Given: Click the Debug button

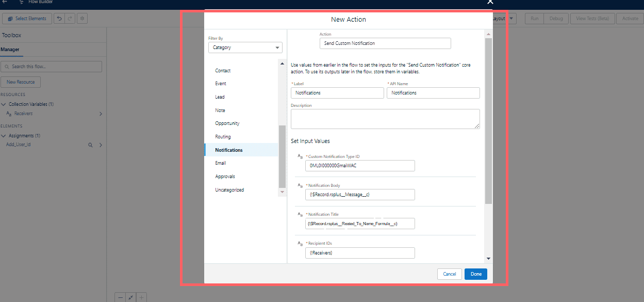Looking at the screenshot, I should [556, 19].
